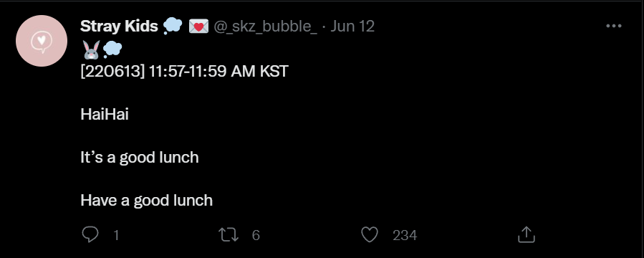Screen dimensions: 644x258
Task: Click the thought bubble emoji beside Stray Kids
Action: (x=173, y=27)
